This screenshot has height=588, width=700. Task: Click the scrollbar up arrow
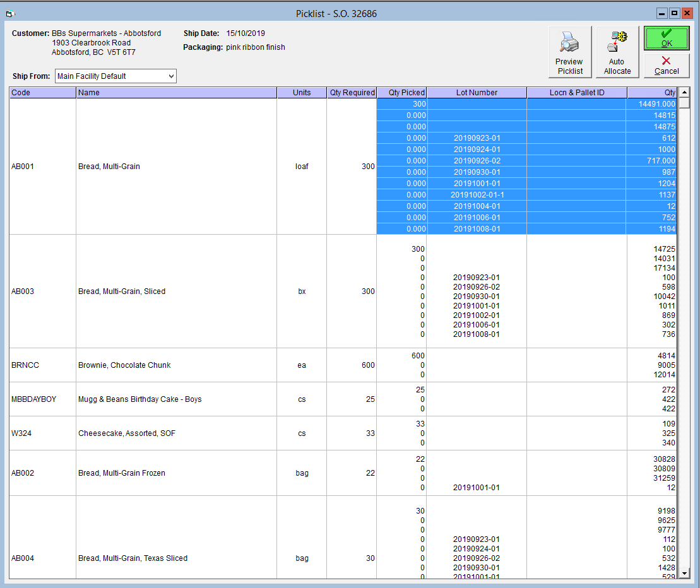684,92
